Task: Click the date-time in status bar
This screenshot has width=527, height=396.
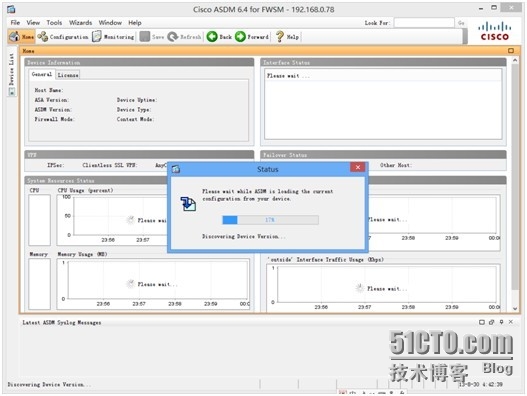Action: pos(481,384)
